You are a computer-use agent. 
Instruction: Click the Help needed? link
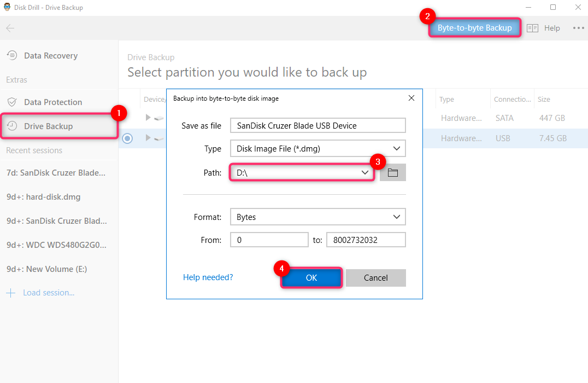(208, 277)
